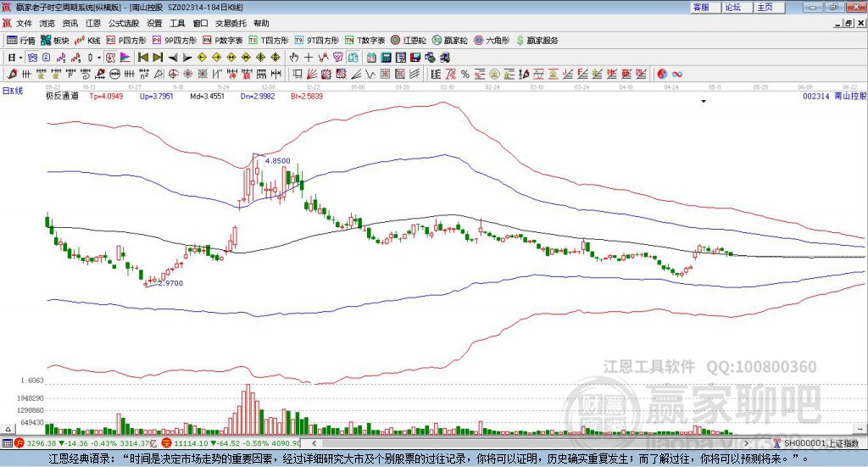Open the 工具 menu

pyautogui.click(x=177, y=23)
